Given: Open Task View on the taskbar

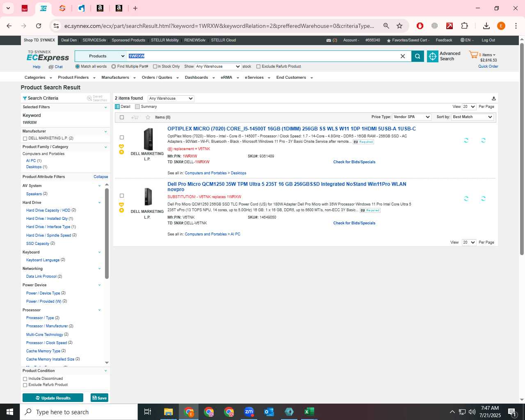Looking at the screenshot, I should point(148,412).
